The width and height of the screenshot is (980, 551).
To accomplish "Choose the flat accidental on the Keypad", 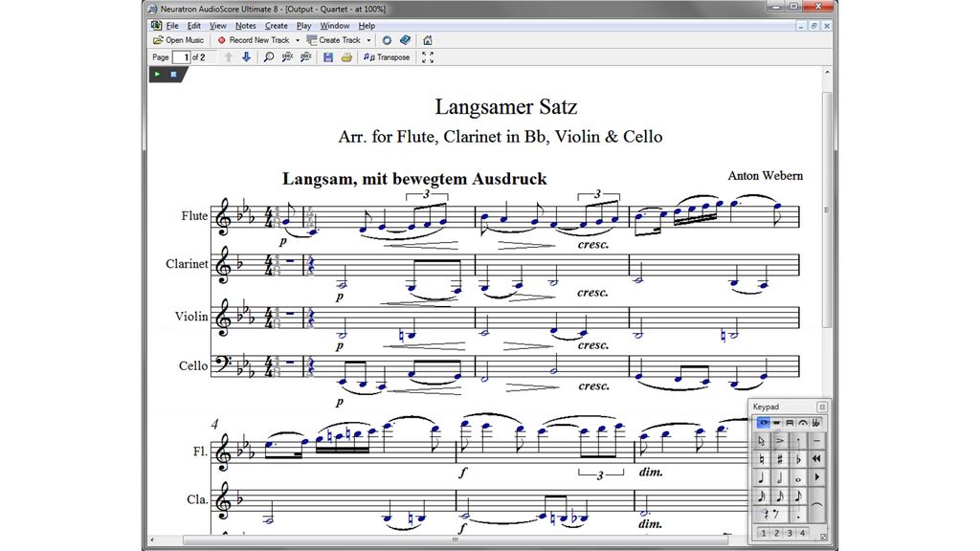I will pos(798,459).
